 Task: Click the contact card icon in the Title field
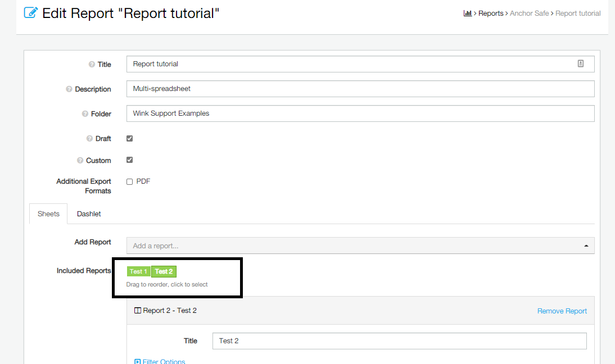(x=581, y=63)
